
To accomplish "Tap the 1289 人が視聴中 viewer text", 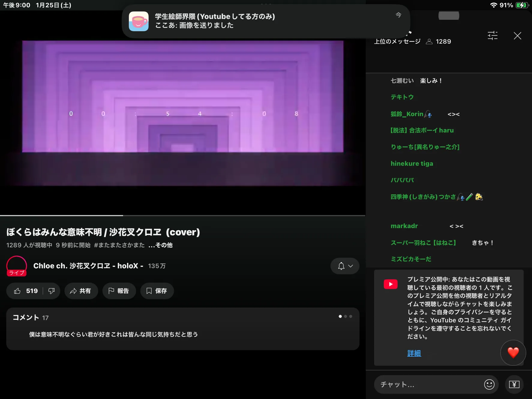I will [x=29, y=245].
